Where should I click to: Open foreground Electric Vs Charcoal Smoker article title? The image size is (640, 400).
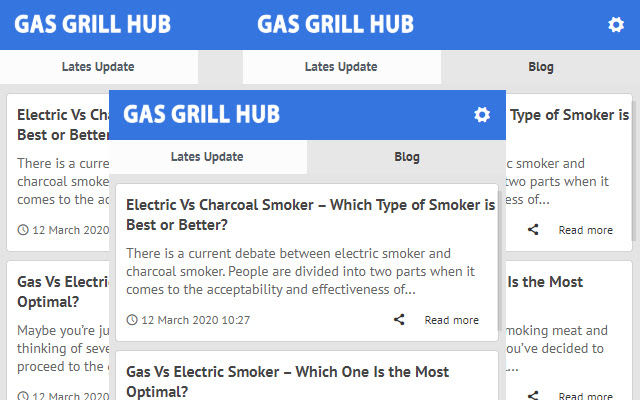point(310,215)
